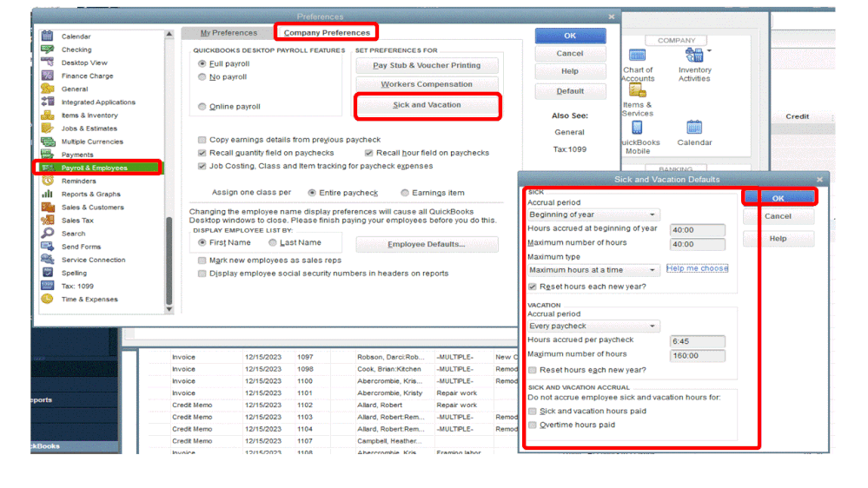Select the Full payroll radio button
The width and height of the screenshot is (868, 488).
coord(202,63)
